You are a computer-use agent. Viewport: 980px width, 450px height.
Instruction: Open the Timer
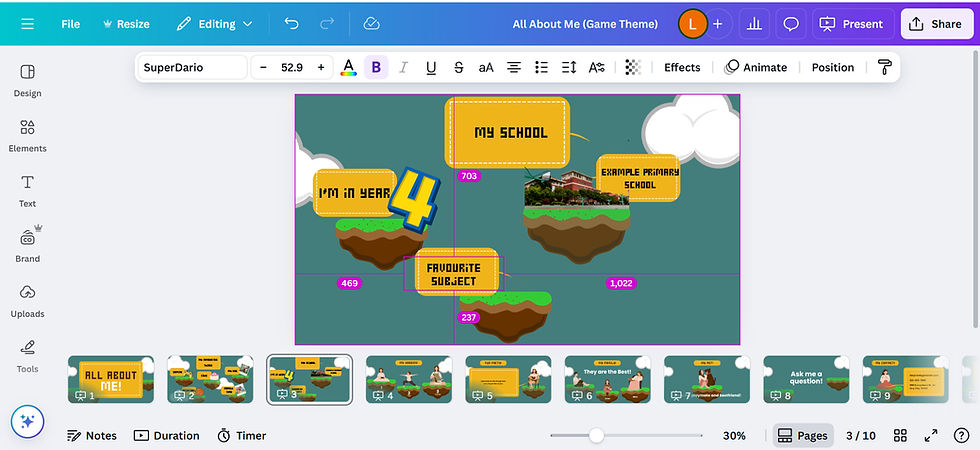[241, 436]
